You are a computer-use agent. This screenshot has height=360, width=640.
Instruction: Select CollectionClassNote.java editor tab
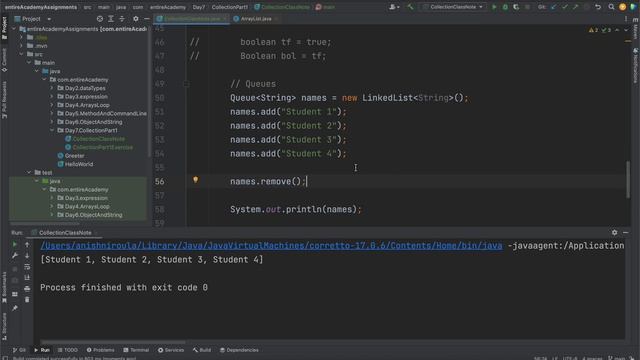(x=191, y=19)
